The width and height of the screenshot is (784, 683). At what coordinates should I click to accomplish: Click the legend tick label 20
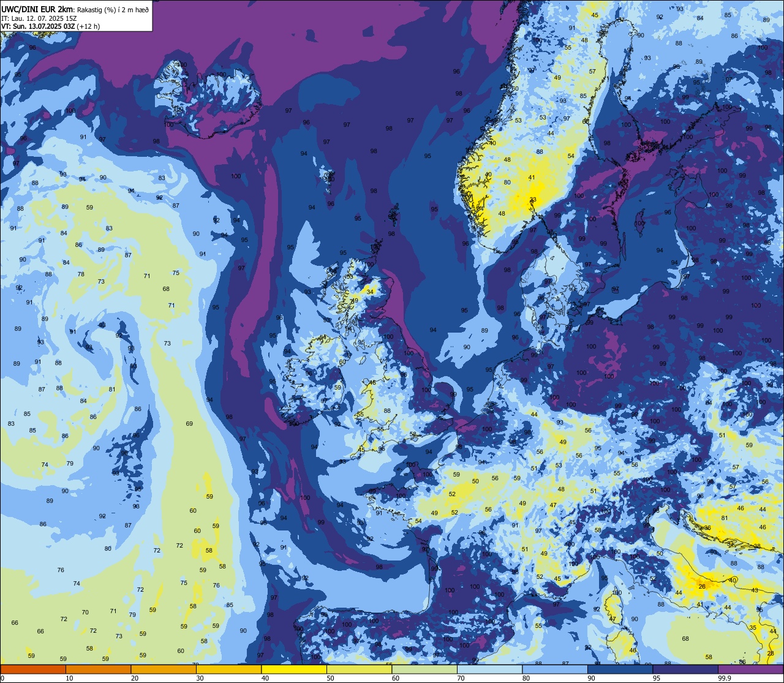click(135, 678)
